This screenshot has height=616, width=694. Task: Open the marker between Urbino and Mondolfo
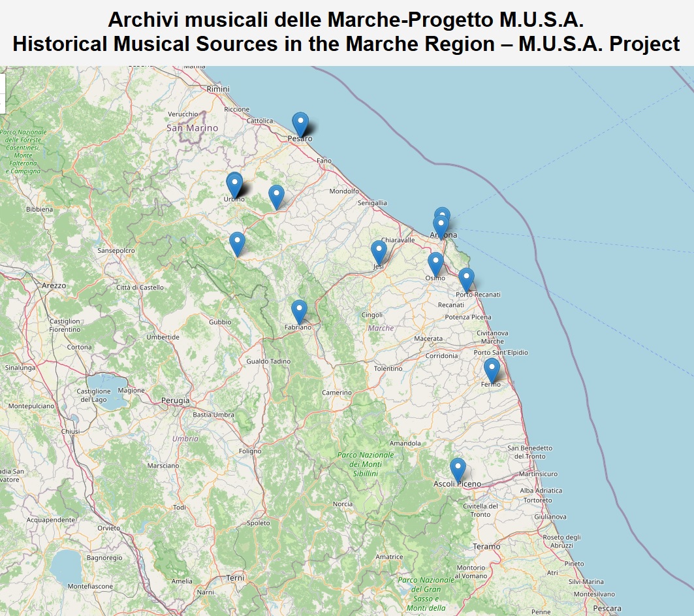click(276, 197)
